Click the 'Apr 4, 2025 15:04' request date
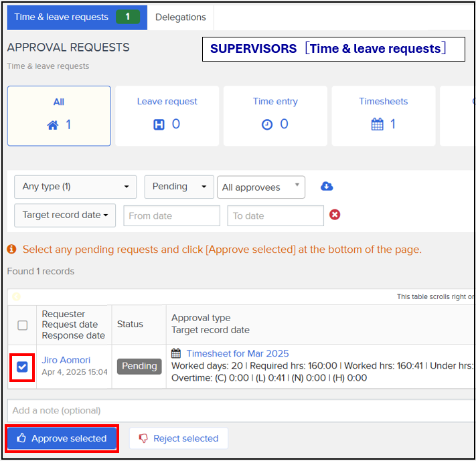Image resolution: width=476 pixels, height=461 pixels. [75, 372]
